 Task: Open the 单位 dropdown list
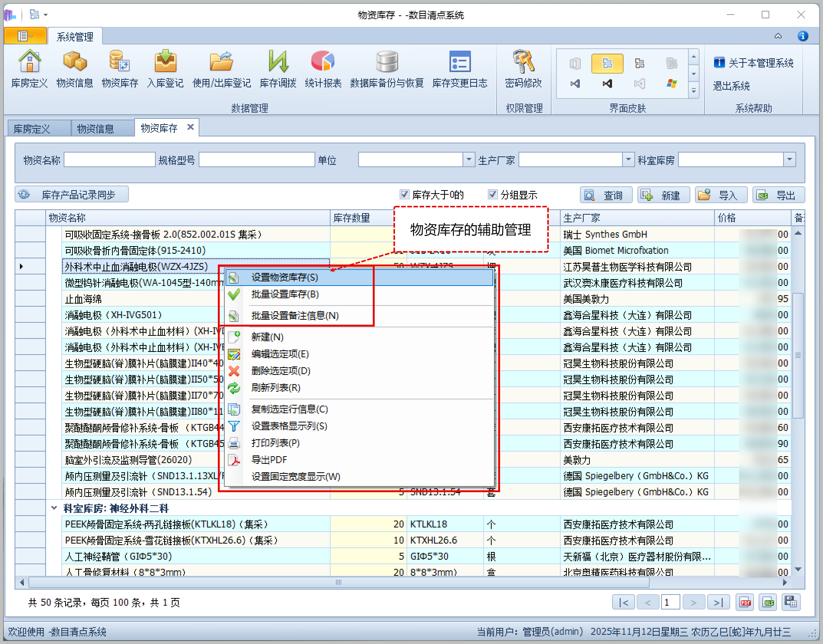point(469,159)
